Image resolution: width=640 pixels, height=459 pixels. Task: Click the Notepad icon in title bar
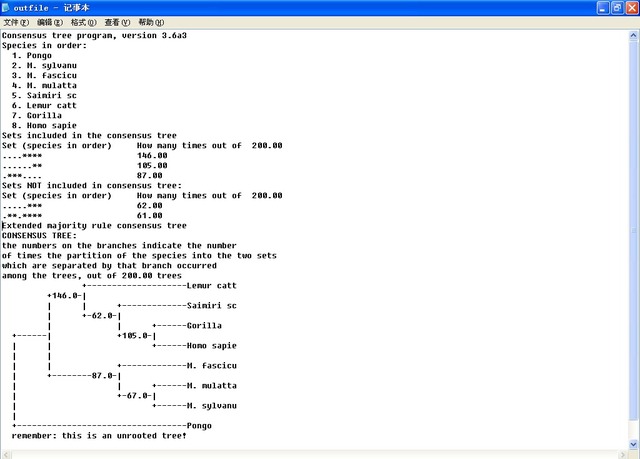point(9,7)
